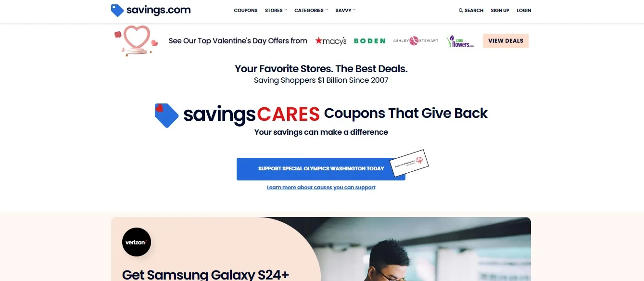Image resolution: width=644 pixels, height=281 pixels.
Task: Open the Sign Up page
Action: (x=500, y=10)
